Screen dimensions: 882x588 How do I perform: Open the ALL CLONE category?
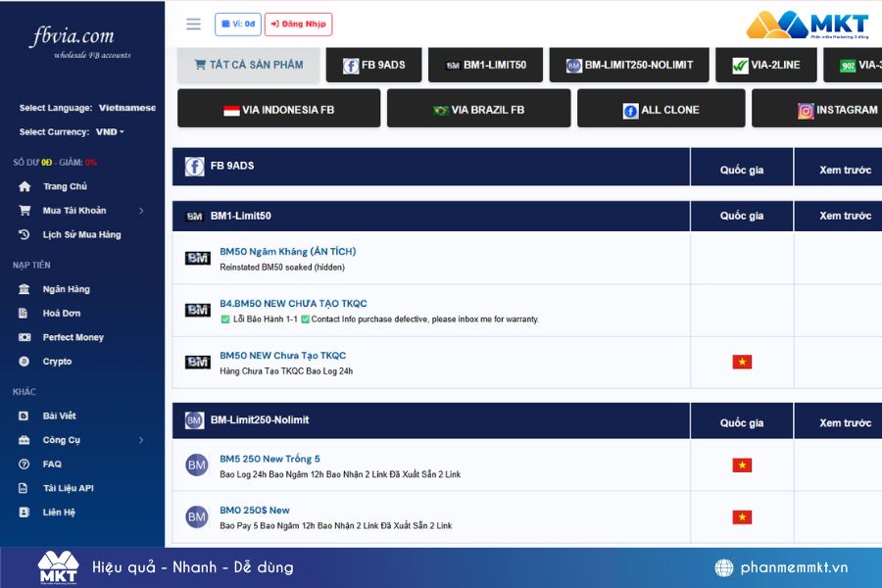tap(661, 109)
